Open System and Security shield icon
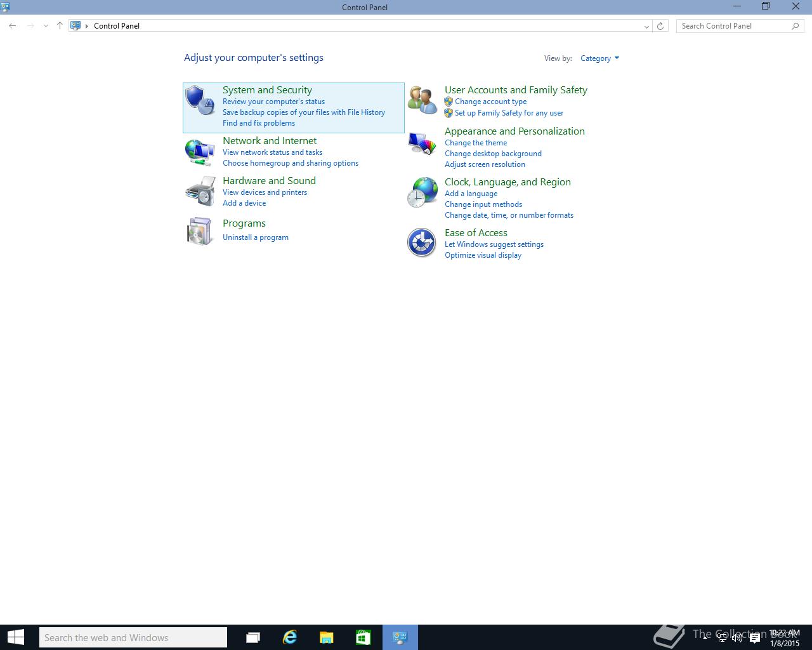812x650 pixels. pyautogui.click(x=200, y=100)
